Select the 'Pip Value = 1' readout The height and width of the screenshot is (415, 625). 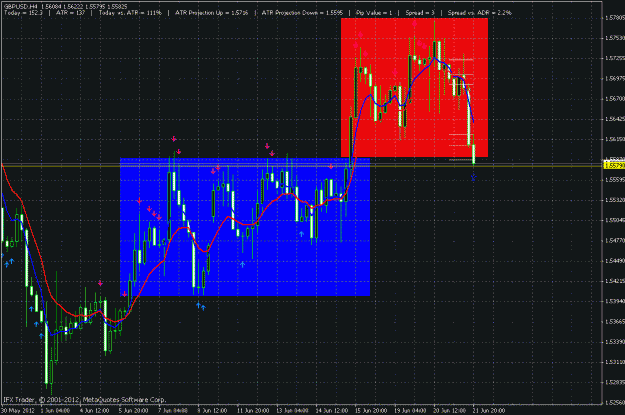tap(374, 13)
